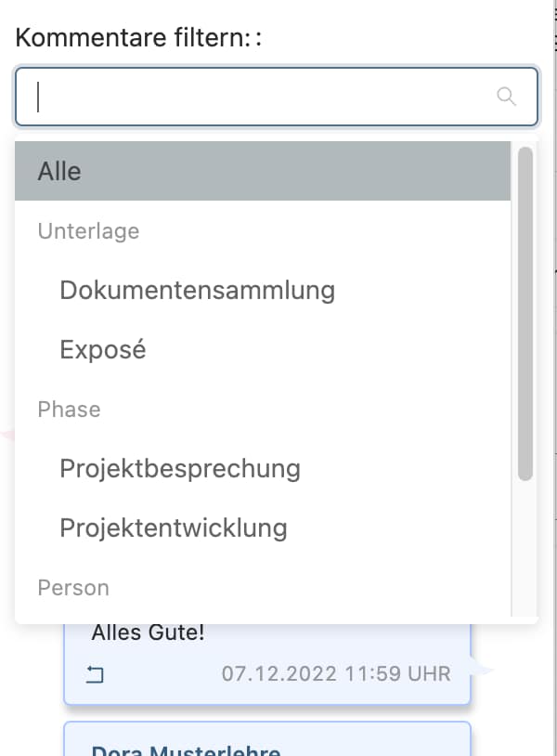Click the 07.12.2022 11:59 UHR timestamp
Viewport: 557px width, 756px height.
click(x=336, y=673)
